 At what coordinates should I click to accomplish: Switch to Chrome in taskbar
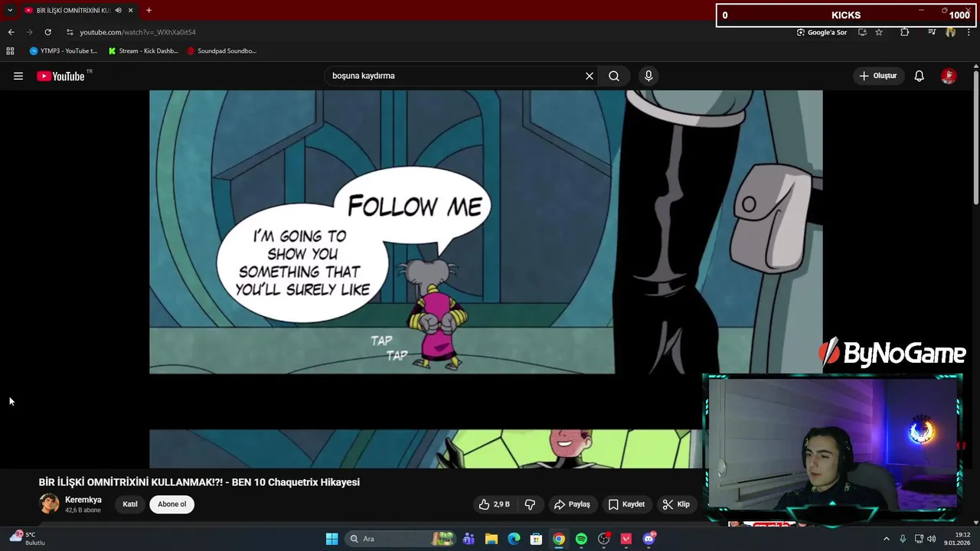[x=559, y=539]
